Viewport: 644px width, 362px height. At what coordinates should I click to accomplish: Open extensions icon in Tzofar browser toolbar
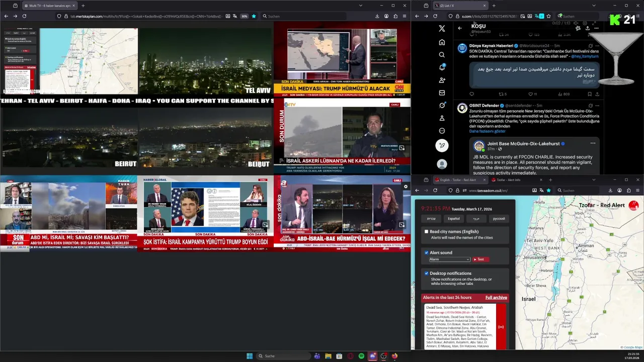tap(629, 191)
